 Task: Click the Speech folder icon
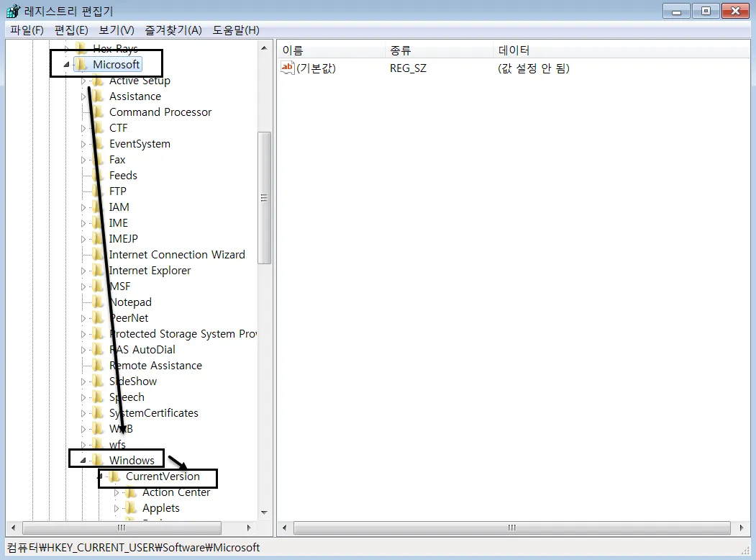coord(98,397)
